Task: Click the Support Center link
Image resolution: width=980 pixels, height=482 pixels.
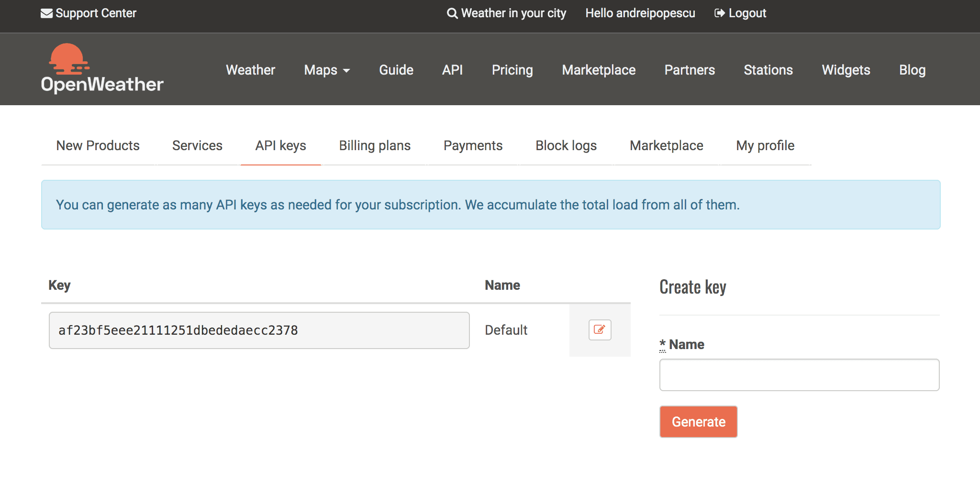Action: click(96, 13)
